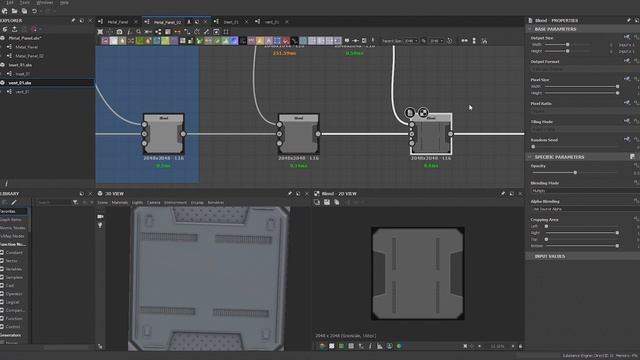Open the Environment menu in 3D View
Viewport: 640px width, 360px height.
click(175, 202)
